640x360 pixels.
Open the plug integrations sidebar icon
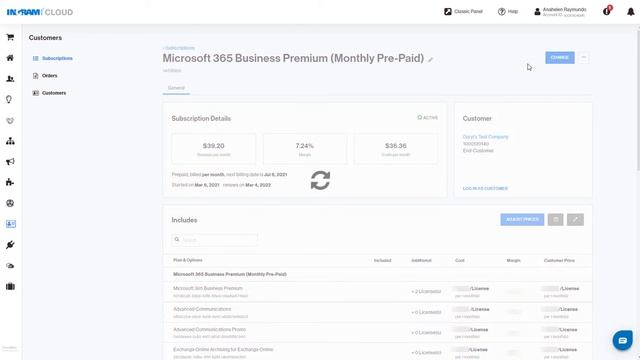click(x=10, y=245)
